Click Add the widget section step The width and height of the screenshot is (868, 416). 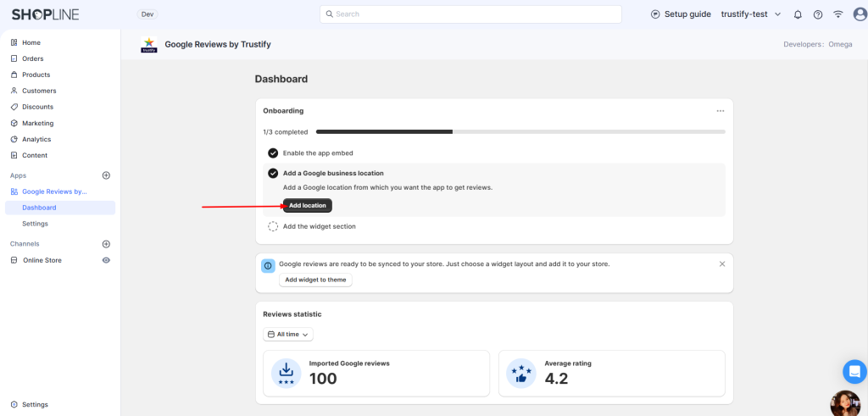(x=319, y=226)
